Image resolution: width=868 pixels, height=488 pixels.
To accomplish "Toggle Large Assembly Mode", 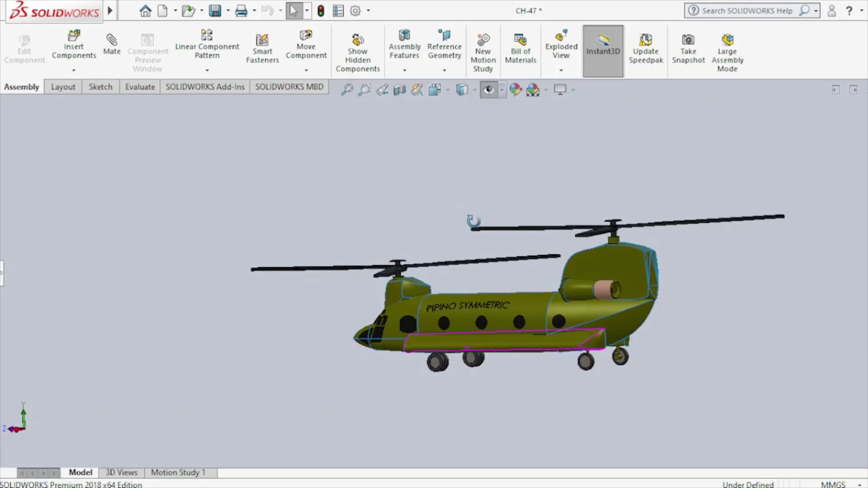I will pos(727,53).
